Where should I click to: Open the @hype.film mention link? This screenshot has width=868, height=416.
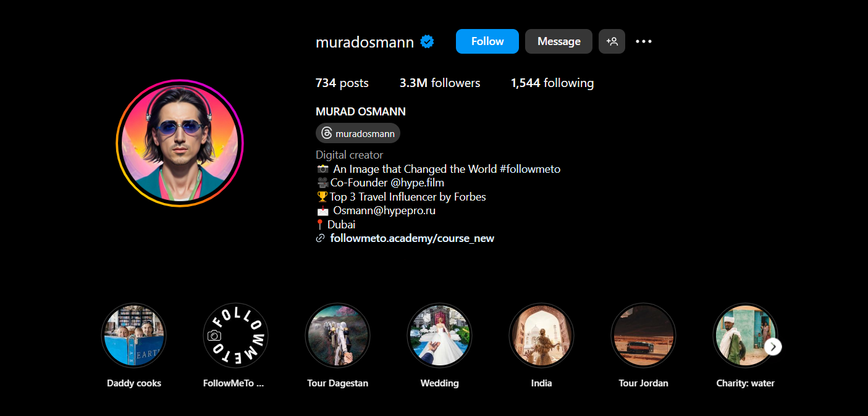(413, 183)
